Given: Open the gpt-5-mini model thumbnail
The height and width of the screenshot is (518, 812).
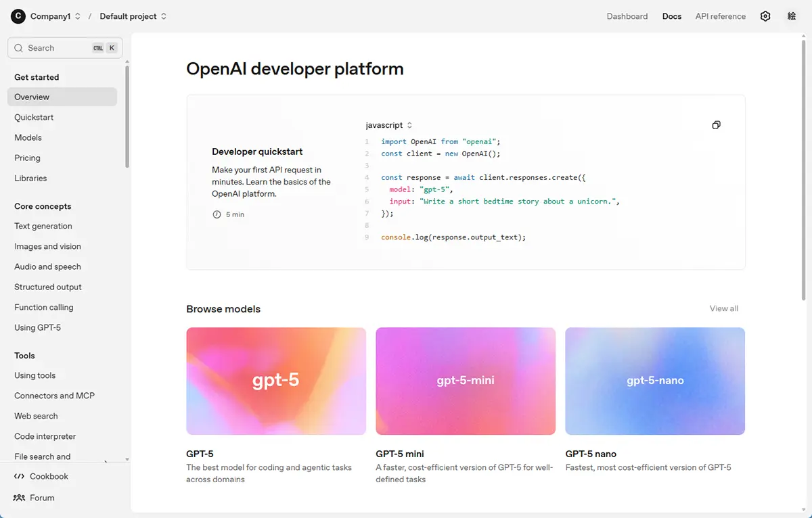Looking at the screenshot, I should [466, 381].
